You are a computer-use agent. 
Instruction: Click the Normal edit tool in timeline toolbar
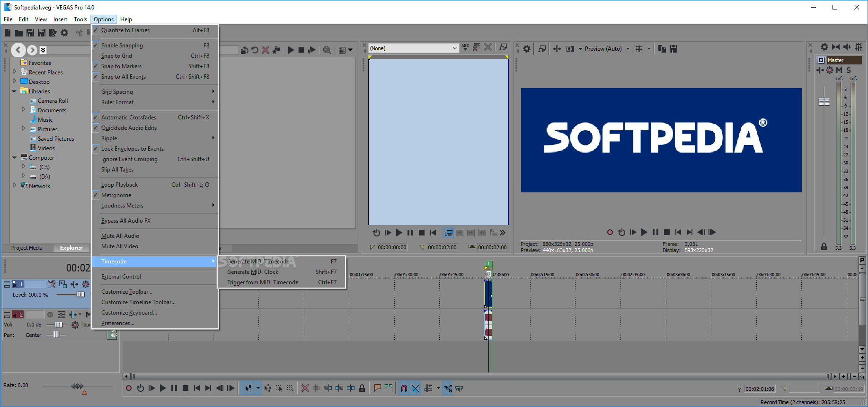coord(248,389)
